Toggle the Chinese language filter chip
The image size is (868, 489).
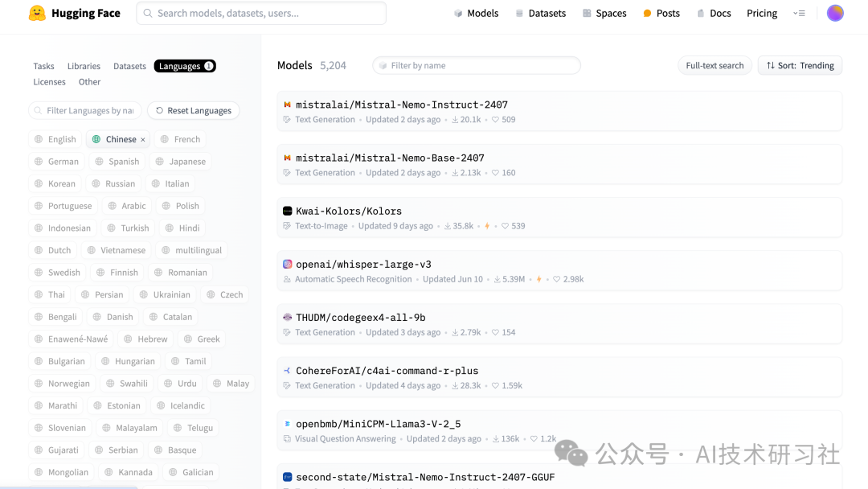pyautogui.click(x=118, y=139)
